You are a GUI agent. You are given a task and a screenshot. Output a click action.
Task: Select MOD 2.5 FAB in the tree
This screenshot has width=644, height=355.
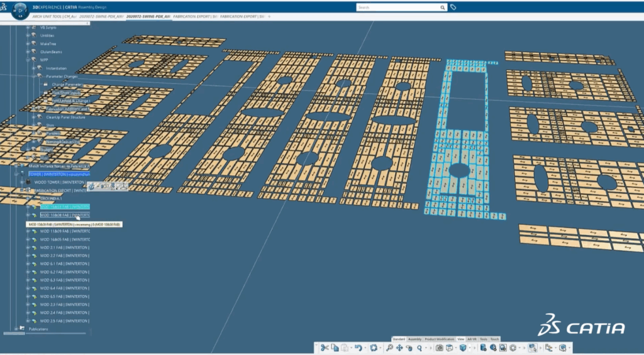64,320
